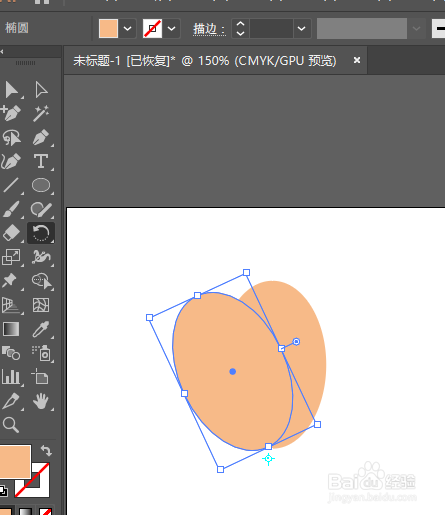This screenshot has height=515, width=445.
Task: Apply Gradient mode button below swatches
Action: coord(26,512)
